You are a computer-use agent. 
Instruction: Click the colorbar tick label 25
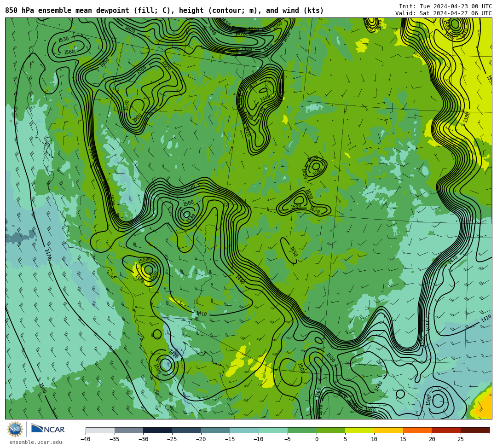[461, 439]
